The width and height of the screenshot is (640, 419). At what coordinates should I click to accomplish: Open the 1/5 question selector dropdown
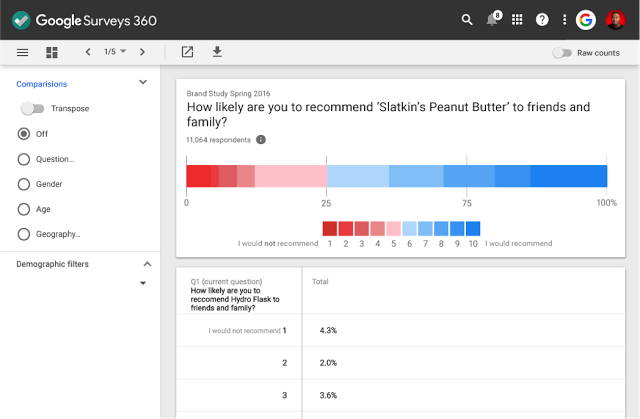[x=115, y=52]
